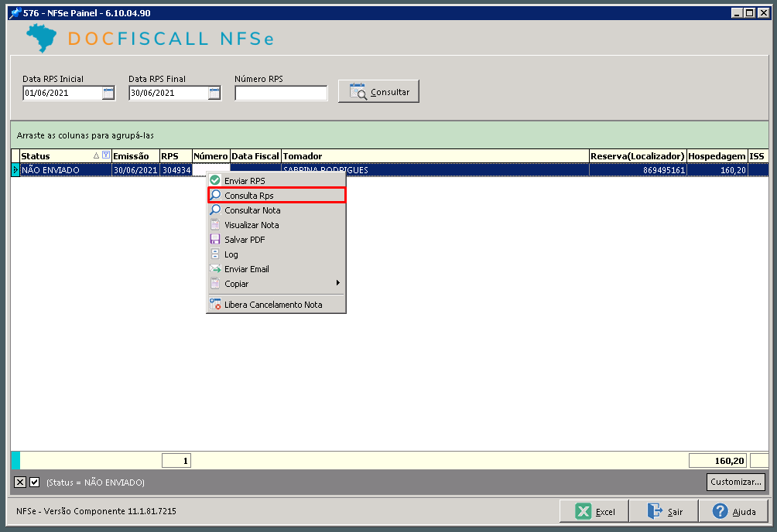The height and width of the screenshot is (532, 777).
Task: Click clipboard icon beside Copiar
Action: [215, 283]
